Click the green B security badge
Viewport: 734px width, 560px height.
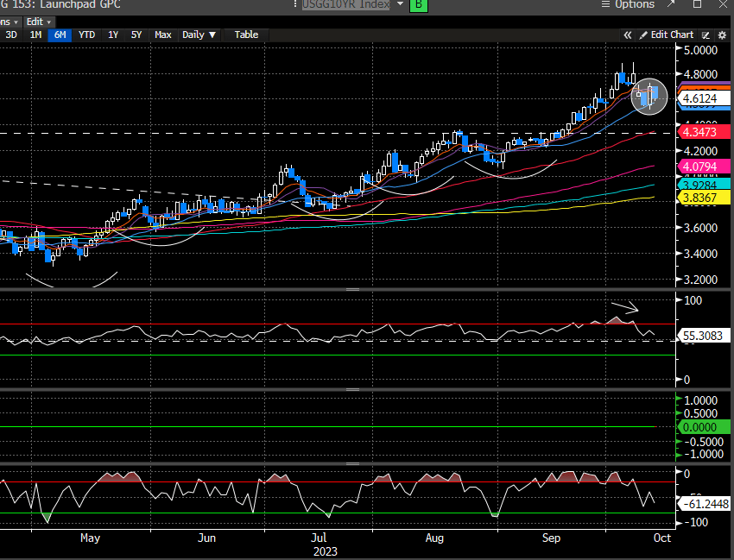[418, 5]
